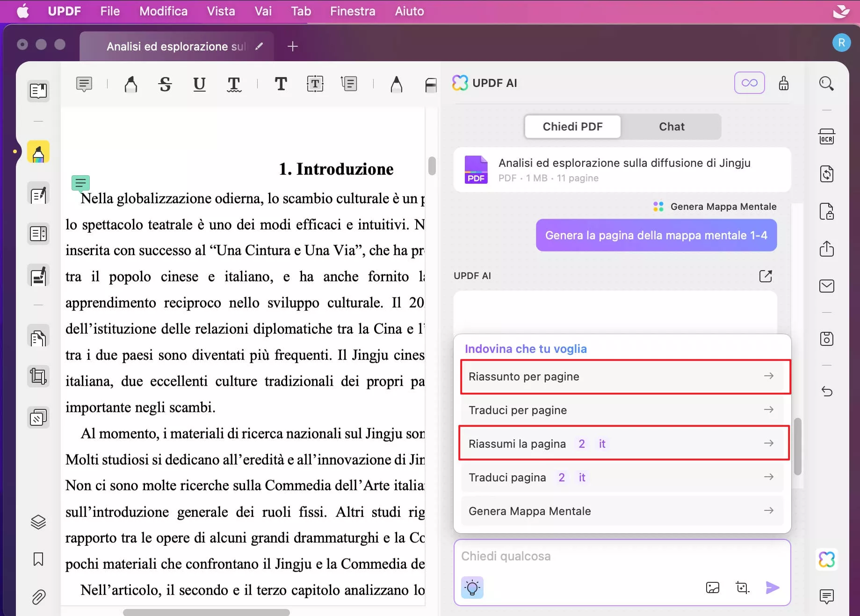Image resolution: width=860 pixels, height=616 pixels.
Task: Open the Convert PDF icon
Action: pos(827,174)
